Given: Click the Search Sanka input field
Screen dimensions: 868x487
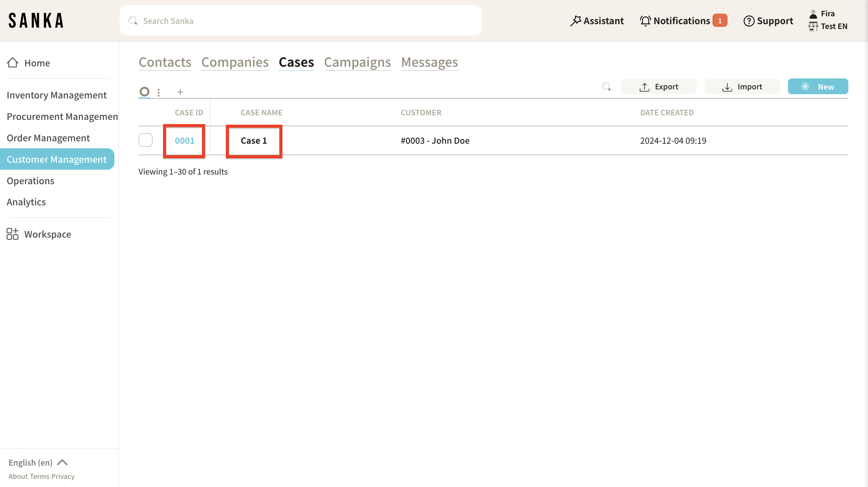Looking at the screenshot, I should (x=300, y=21).
